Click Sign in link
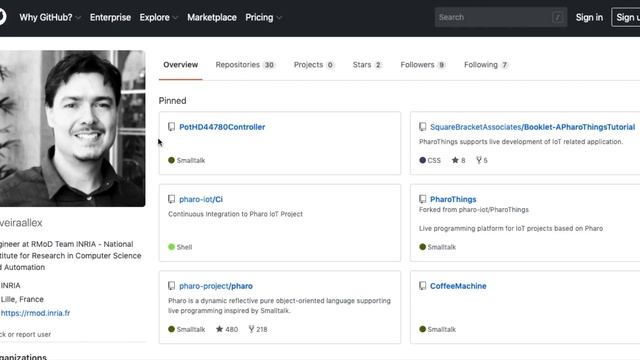This screenshot has height=360, width=640. (589, 18)
